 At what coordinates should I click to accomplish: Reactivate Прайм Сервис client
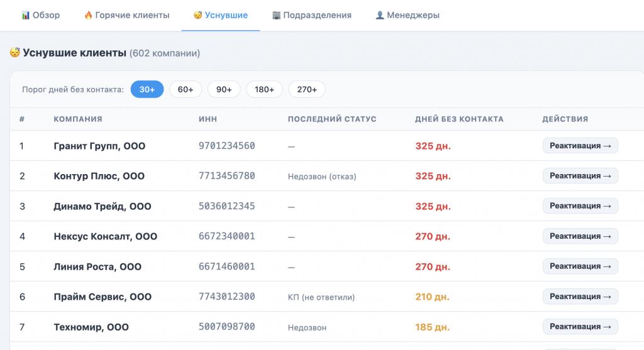tap(580, 296)
